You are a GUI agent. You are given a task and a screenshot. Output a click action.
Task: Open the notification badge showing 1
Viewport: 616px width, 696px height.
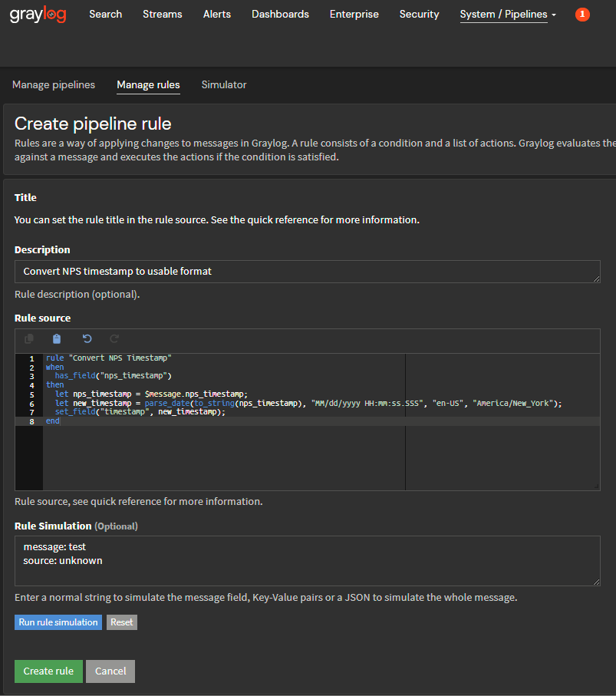pos(582,15)
